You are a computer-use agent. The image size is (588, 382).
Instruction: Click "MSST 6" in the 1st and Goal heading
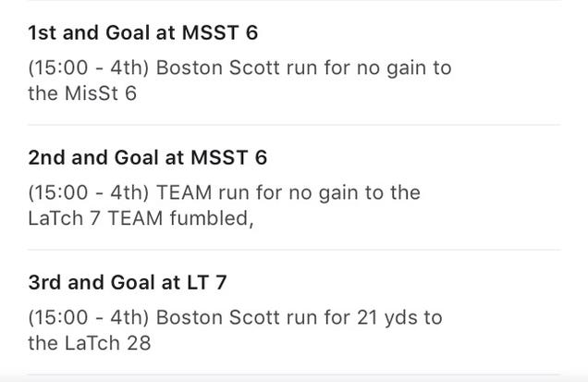(220, 32)
